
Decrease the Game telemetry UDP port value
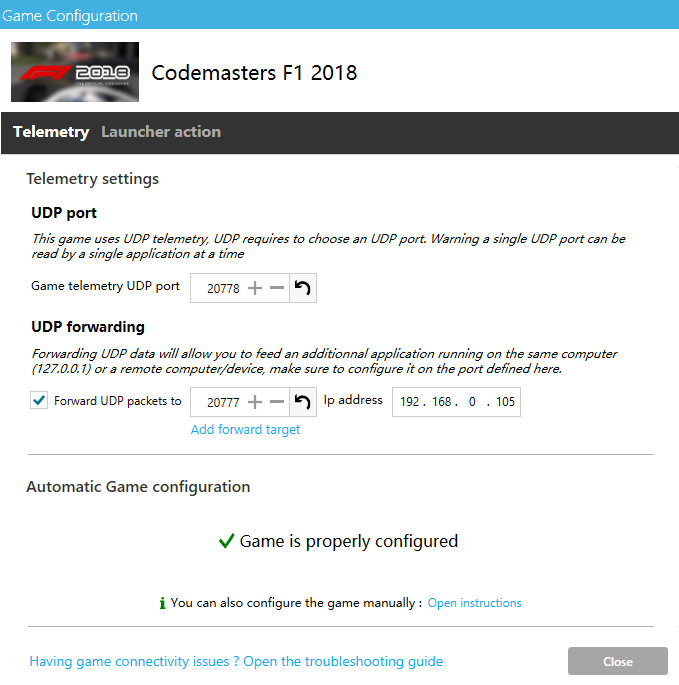coord(277,288)
